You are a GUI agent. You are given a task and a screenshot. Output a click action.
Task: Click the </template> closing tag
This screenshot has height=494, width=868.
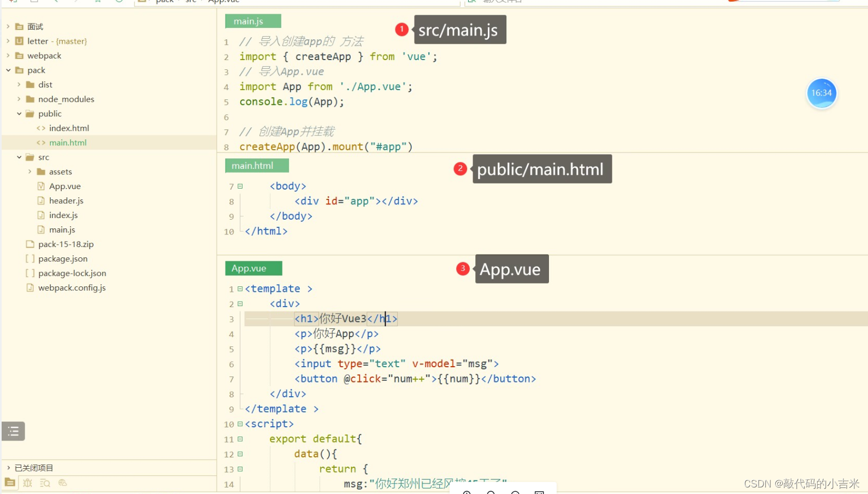(x=282, y=409)
